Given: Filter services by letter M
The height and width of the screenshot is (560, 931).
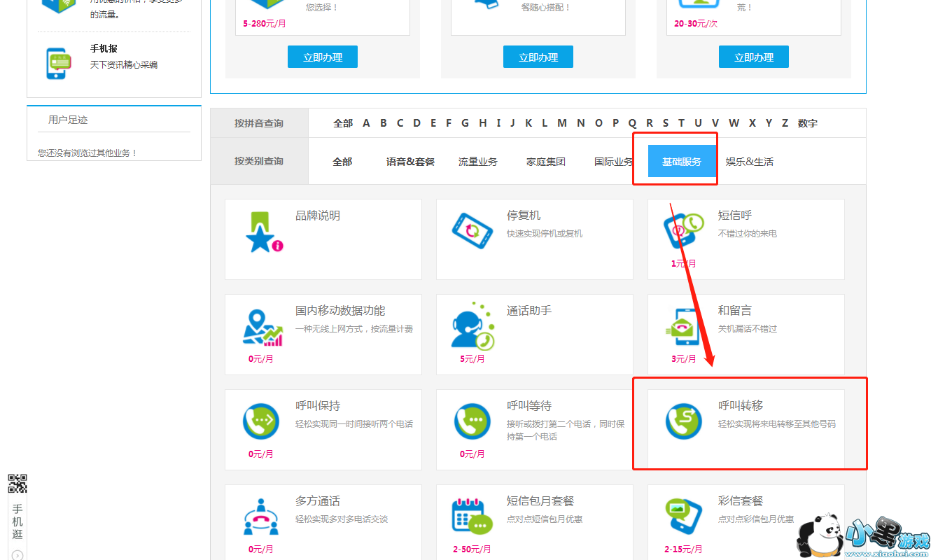Looking at the screenshot, I should point(562,123).
